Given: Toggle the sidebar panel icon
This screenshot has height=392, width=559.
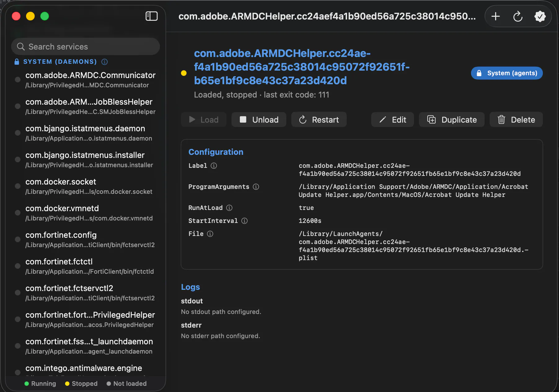Looking at the screenshot, I should coord(152,16).
